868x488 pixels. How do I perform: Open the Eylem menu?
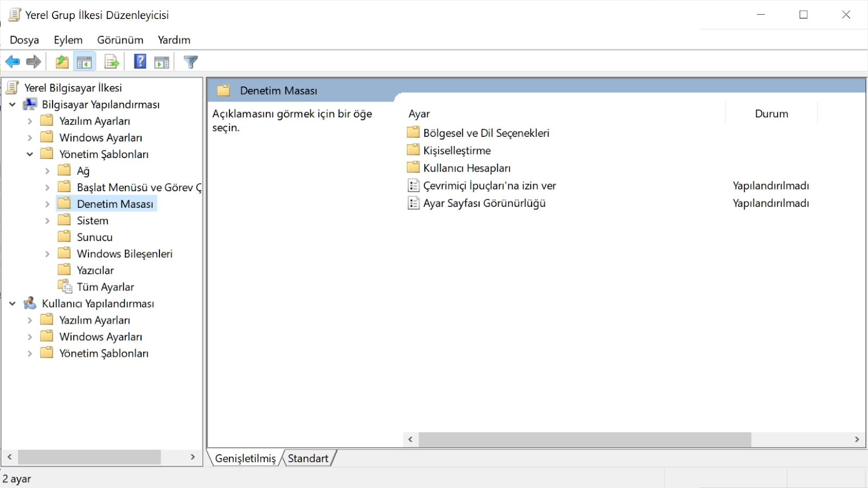pos(68,40)
